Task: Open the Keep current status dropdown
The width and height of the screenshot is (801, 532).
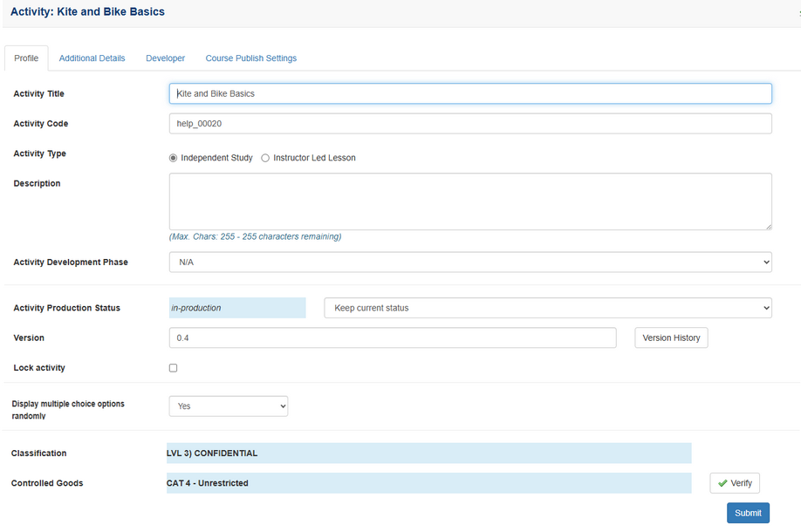Action: coord(547,308)
